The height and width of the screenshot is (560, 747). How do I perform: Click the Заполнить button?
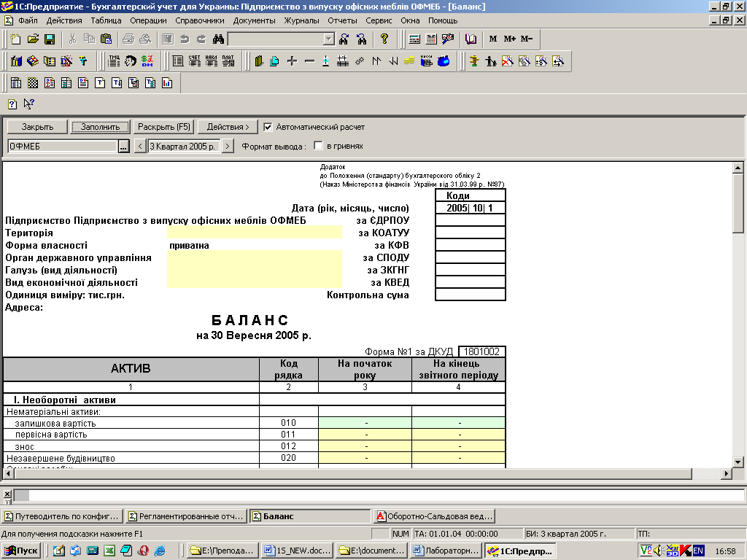tap(100, 127)
